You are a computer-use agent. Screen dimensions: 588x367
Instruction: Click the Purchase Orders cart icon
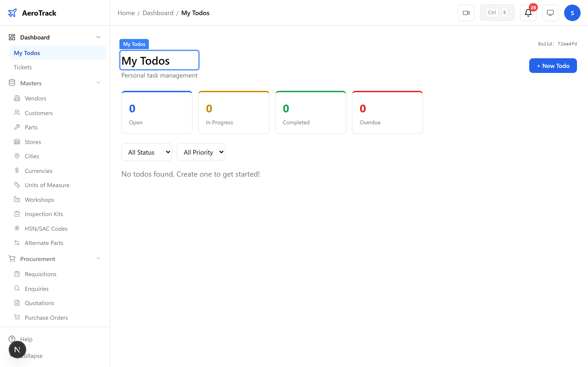pyautogui.click(x=17, y=317)
